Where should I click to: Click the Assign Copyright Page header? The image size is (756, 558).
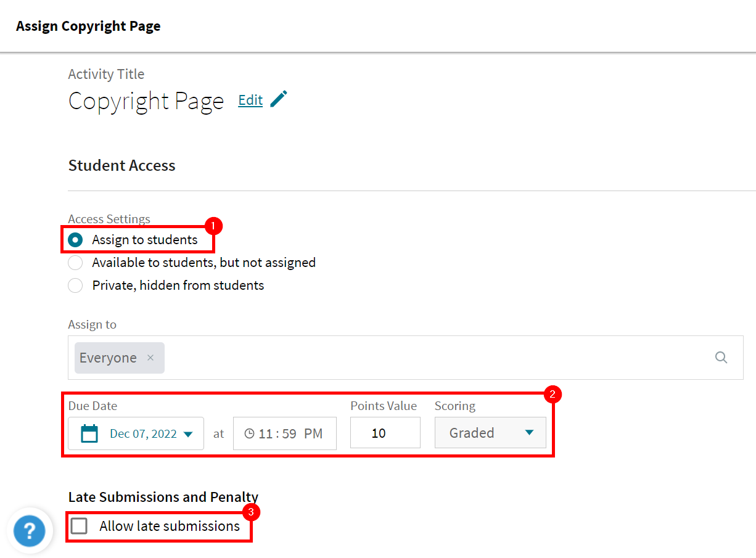[x=88, y=26]
